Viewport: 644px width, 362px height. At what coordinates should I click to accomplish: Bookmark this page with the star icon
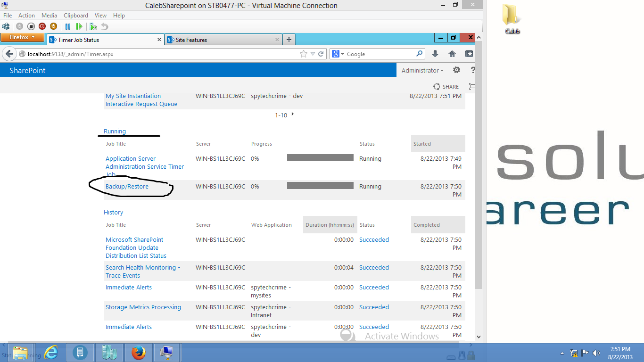304,54
